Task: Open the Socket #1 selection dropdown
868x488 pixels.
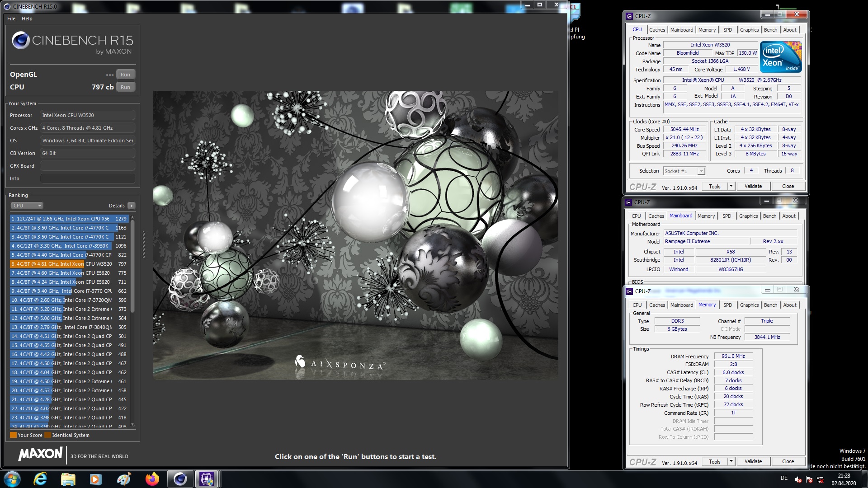Action: coord(684,171)
